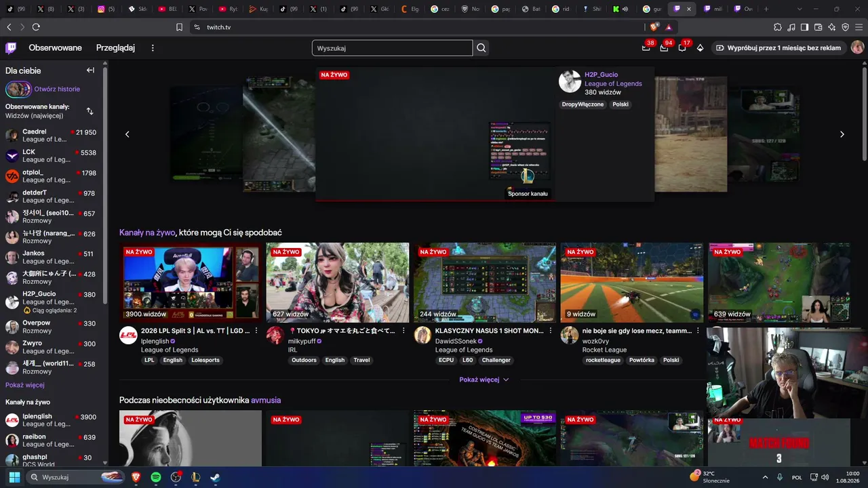Open Caedrel channel in sidebar
Screen dimensions: 868x488
[52, 136]
